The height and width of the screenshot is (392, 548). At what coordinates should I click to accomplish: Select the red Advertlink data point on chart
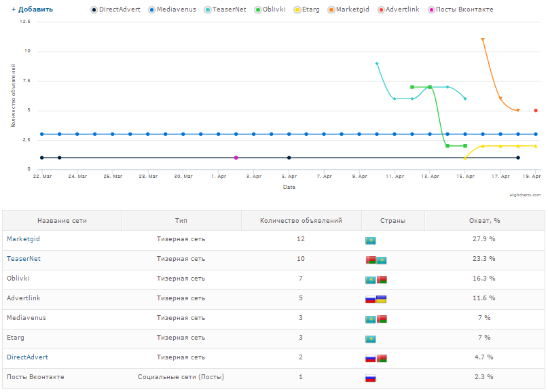(536, 111)
